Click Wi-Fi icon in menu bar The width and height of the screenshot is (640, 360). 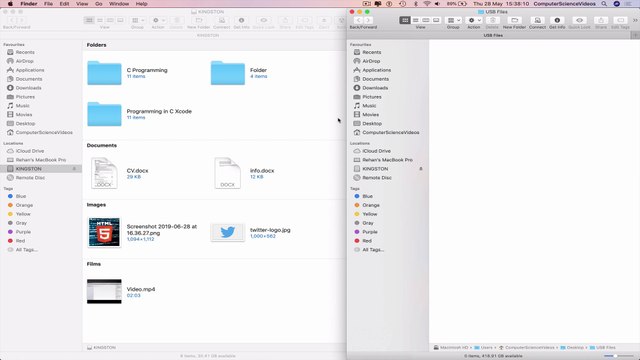coord(427,4)
